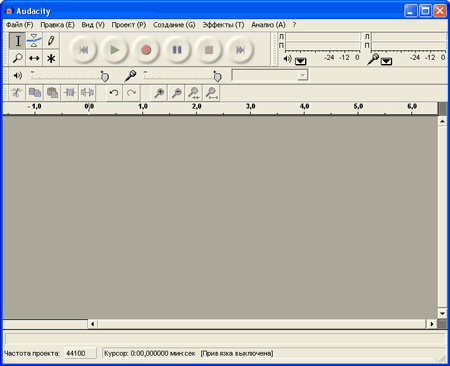Click the Audacity title bar icon
The width and height of the screenshot is (450, 366).
pyautogui.click(x=9, y=11)
